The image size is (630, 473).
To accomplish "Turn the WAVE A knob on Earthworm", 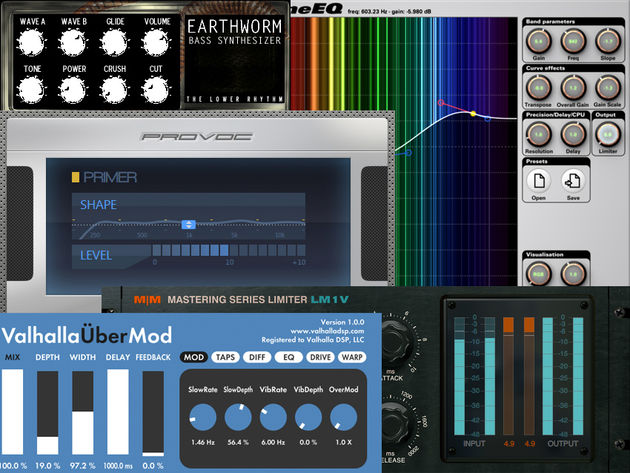I will 31,43.
